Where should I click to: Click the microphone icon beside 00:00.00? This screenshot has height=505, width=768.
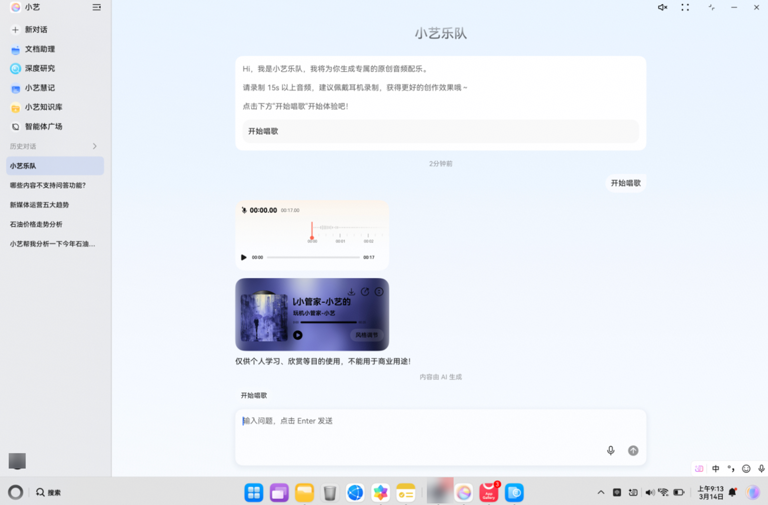point(244,210)
